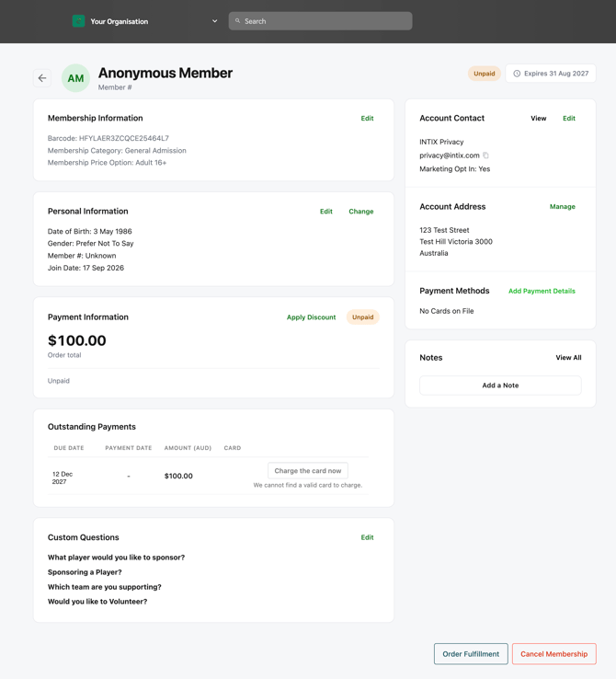
Task: Copy the privacy@intix.com email address
Action: point(485,155)
